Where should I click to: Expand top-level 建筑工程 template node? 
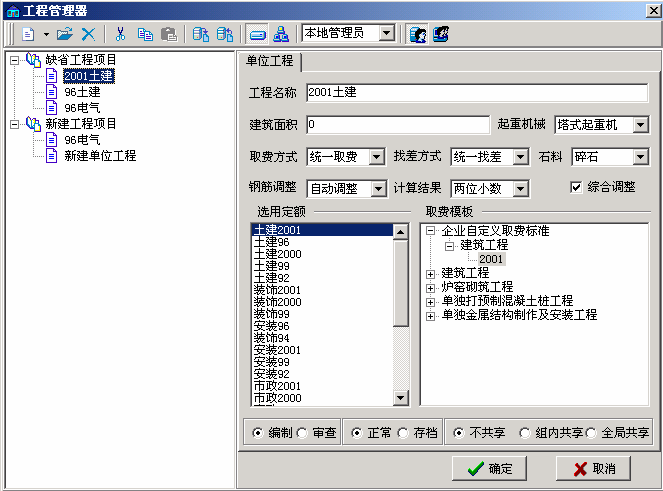[430, 274]
